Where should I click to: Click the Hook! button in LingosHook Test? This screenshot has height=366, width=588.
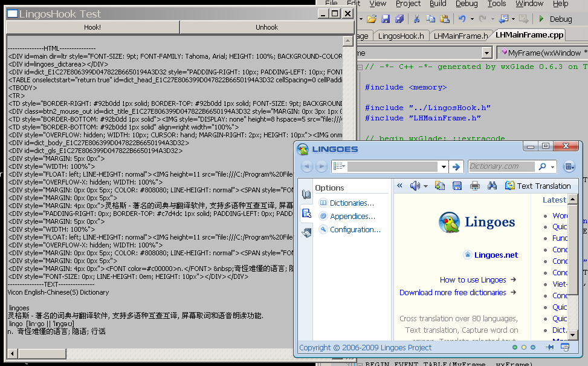(x=92, y=27)
